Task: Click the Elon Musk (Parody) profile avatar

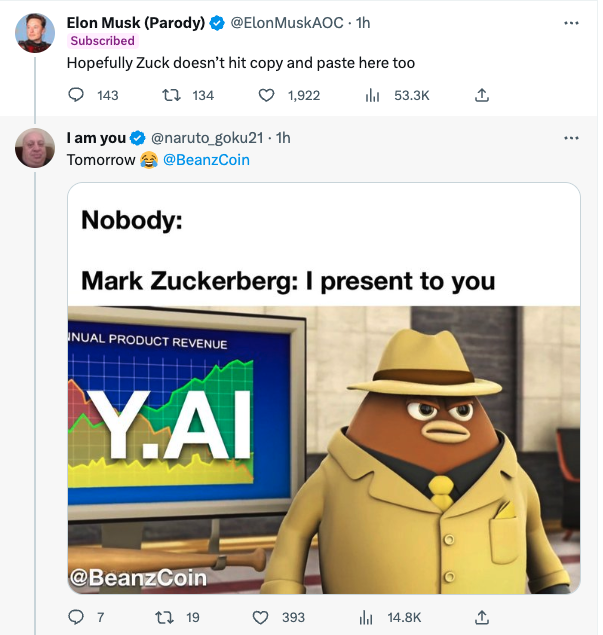Action: [x=35, y=34]
